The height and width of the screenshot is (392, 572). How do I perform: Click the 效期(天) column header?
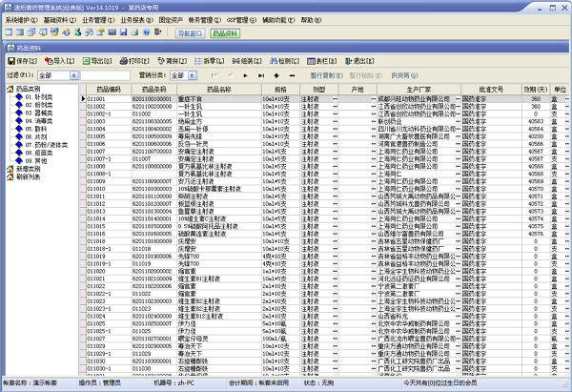tap(536, 90)
